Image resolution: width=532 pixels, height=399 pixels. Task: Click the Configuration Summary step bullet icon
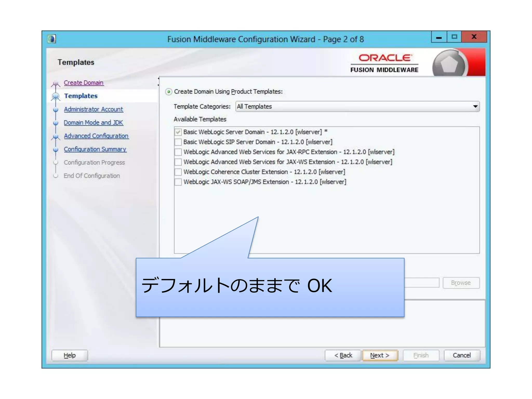(55, 150)
